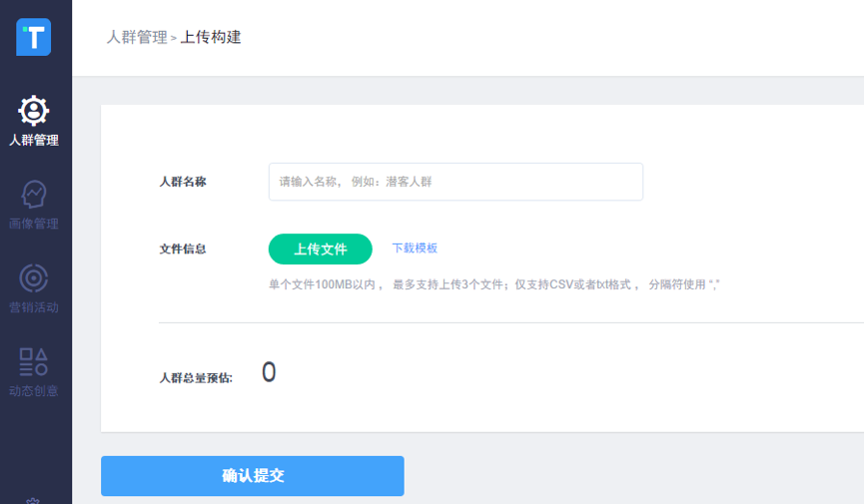Viewport: 864px width, 504px height.
Task: Submit the form with 确认提交
Action: [x=253, y=476]
